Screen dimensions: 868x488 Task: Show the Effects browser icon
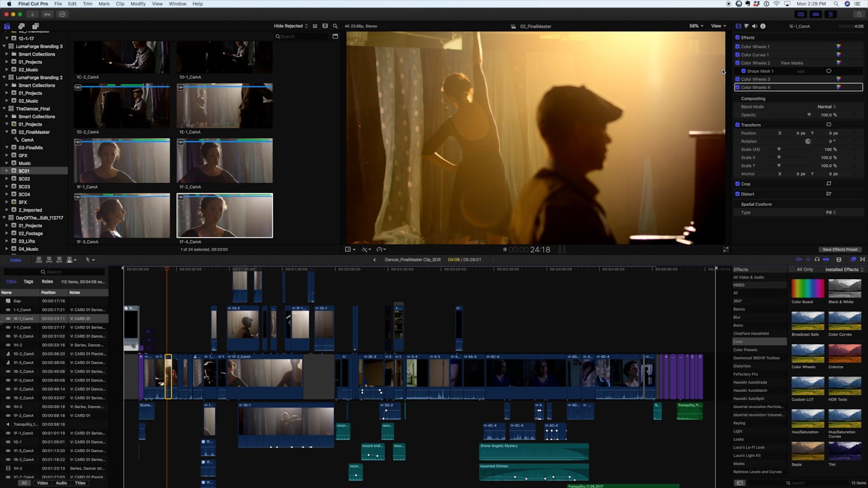[x=854, y=260]
